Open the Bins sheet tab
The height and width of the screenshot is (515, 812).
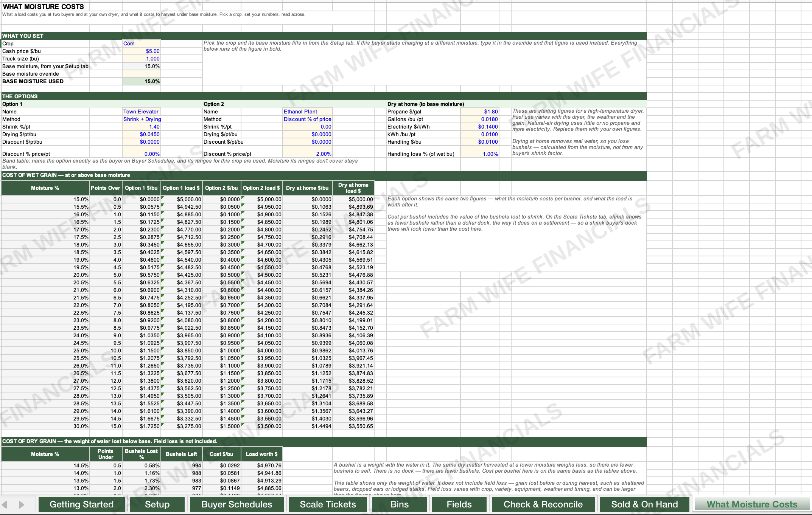coord(400,504)
